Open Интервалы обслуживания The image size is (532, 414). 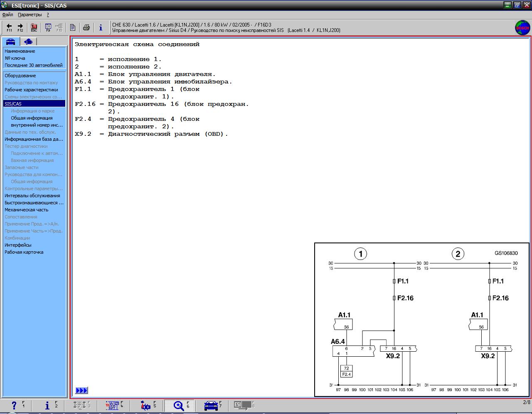pyautogui.click(x=32, y=196)
